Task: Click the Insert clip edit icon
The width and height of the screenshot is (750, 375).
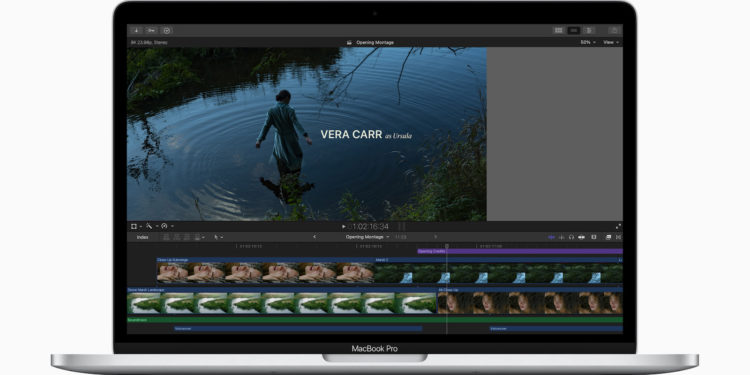Action: pyautogui.click(x=176, y=237)
